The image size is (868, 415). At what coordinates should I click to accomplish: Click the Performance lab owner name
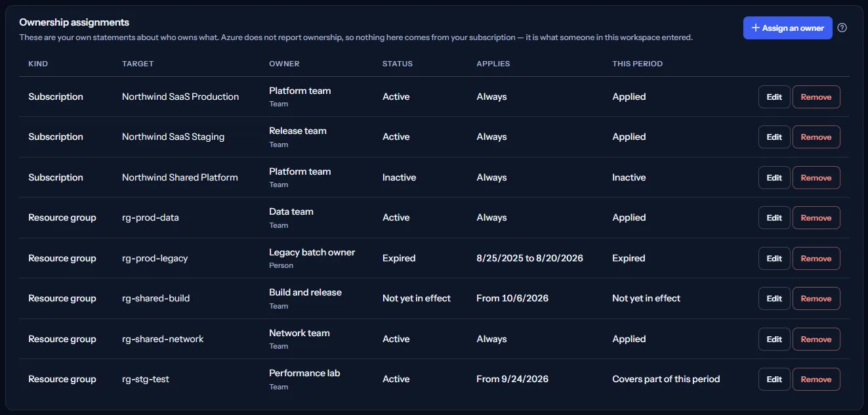pyautogui.click(x=304, y=373)
